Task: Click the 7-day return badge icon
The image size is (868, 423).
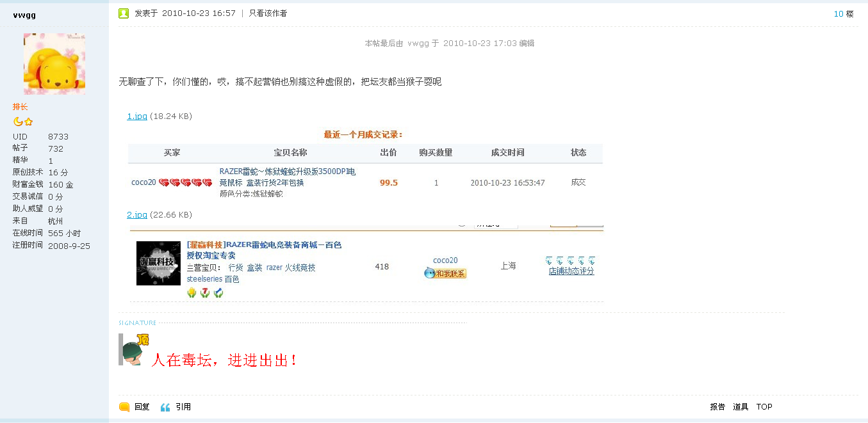Action: 205,293
